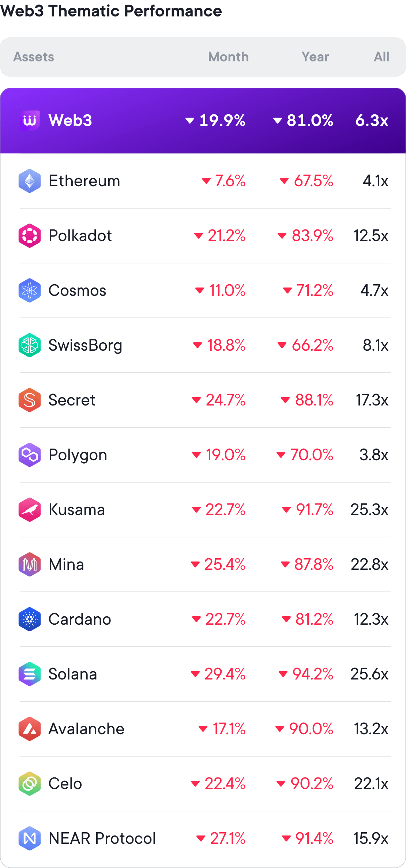Open the Celo asset name

(x=65, y=784)
